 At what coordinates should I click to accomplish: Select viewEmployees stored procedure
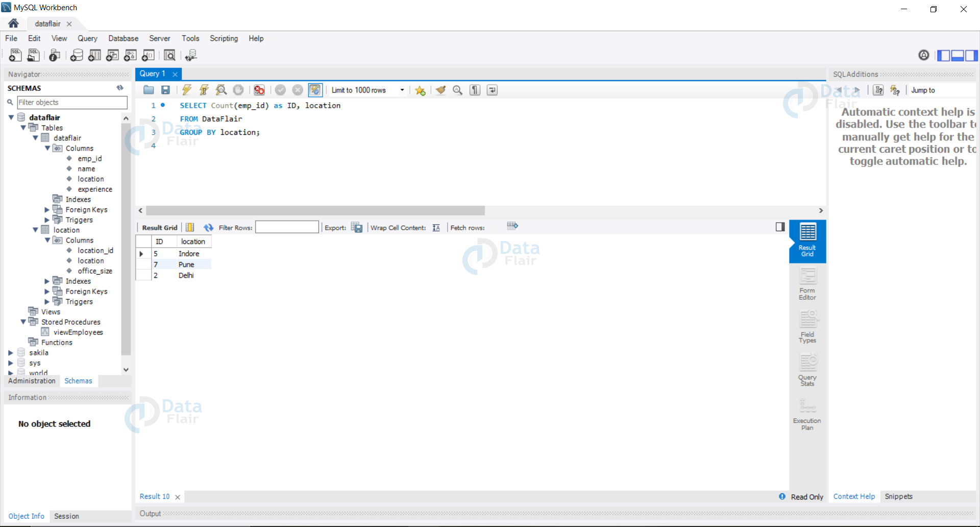click(x=78, y=332)
